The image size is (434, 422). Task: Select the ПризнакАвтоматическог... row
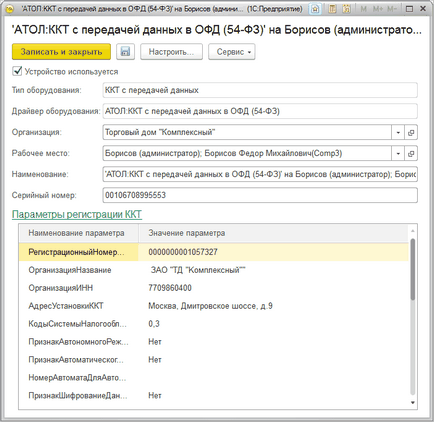(x=214, y=360)
